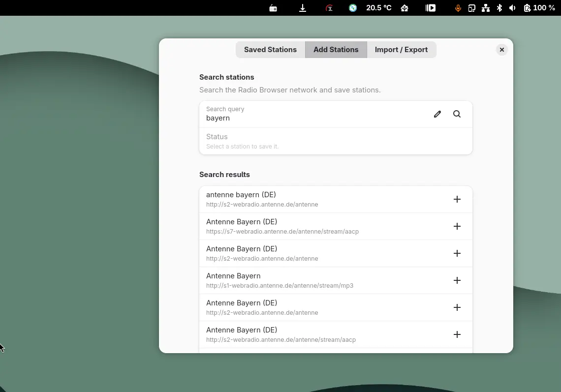Click the download arrow icon in top bar
Image resolution: width=561 pixels, height=392 pixels.
pyautogui.click(x=303, y=8)
